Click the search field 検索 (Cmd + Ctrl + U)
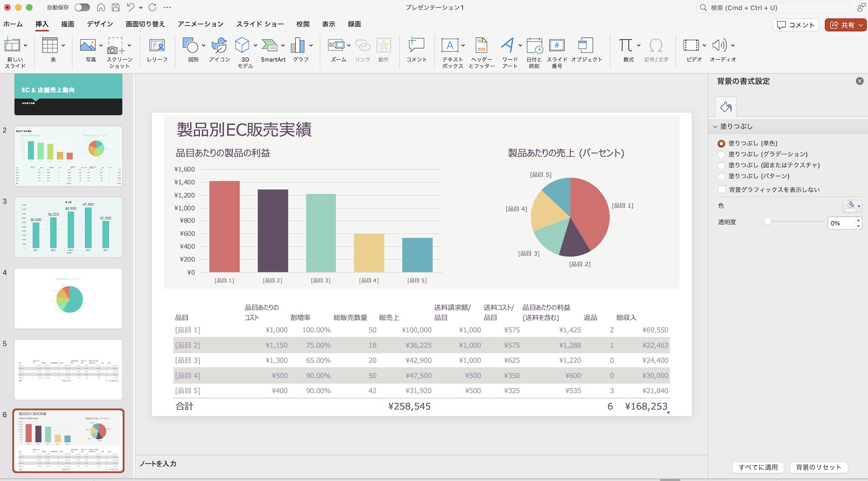 pos(773,8)
